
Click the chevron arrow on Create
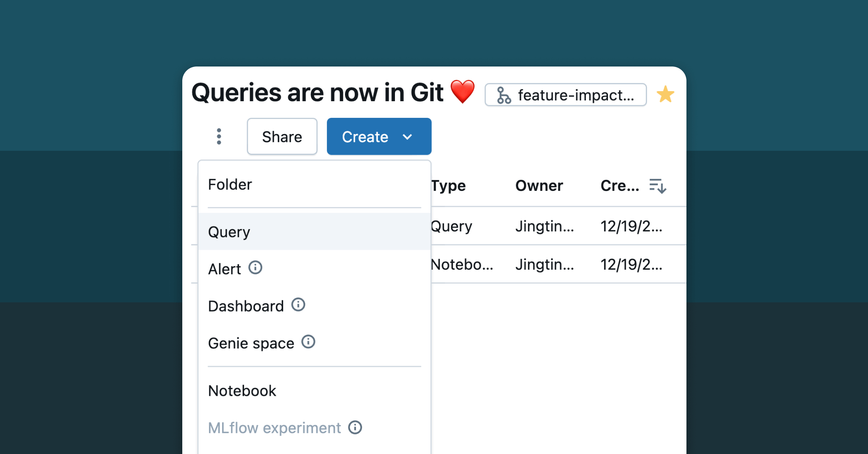click(408, 137)
